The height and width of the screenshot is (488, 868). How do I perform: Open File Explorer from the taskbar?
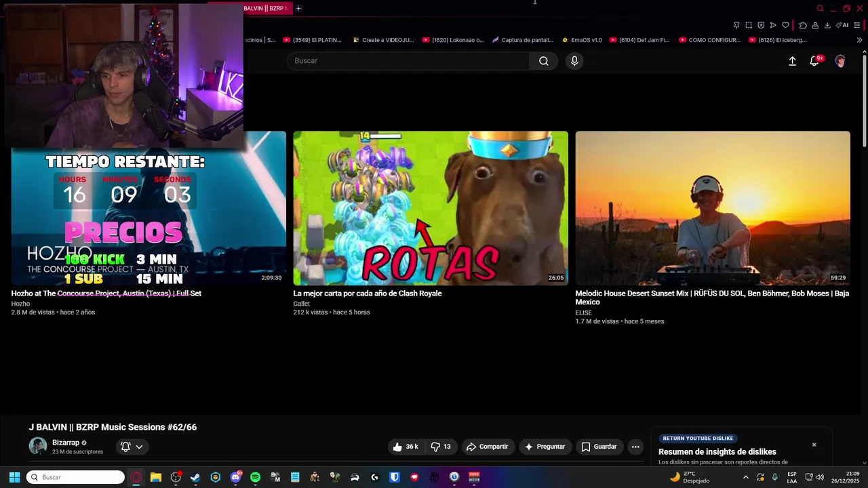click(x=155, y=477)
